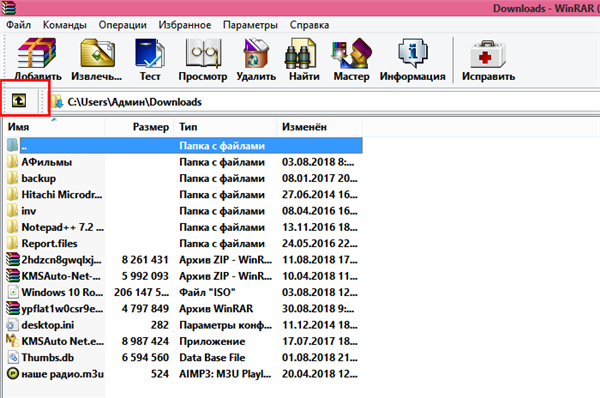The image size is (600, 398).
Task: Click size value 6 594 560
Action: (x=145, y=357)
